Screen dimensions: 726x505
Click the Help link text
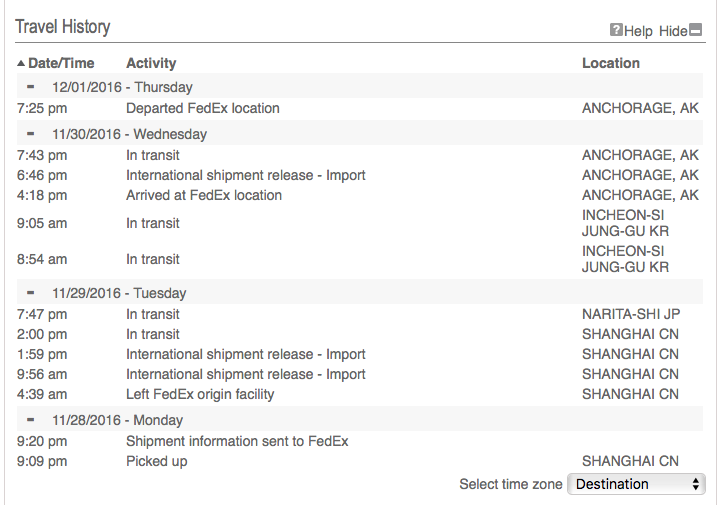(x=638, y=31)
